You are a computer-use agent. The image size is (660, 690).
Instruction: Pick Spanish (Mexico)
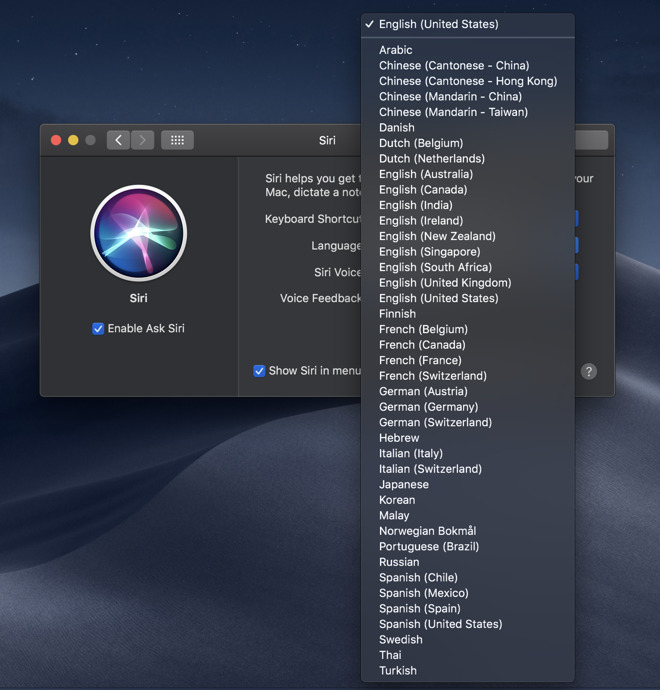coord(468,593)
